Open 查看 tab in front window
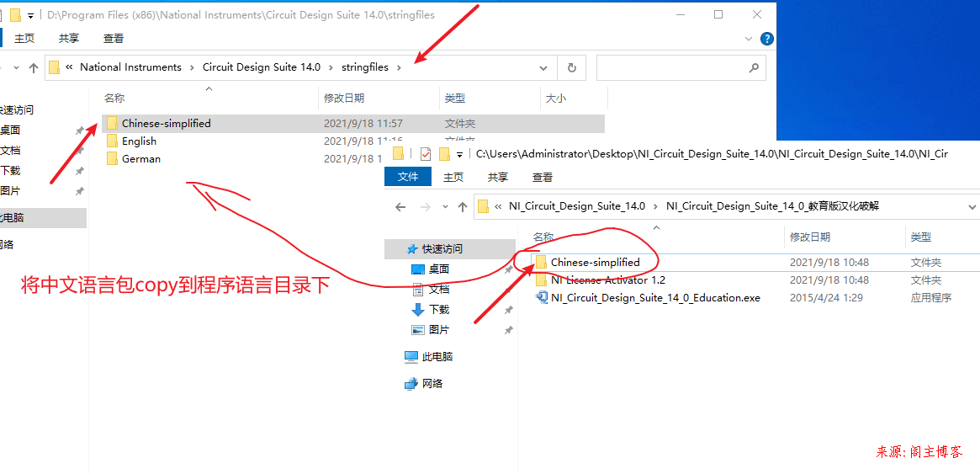980x474 pixels. coord(543,177)
